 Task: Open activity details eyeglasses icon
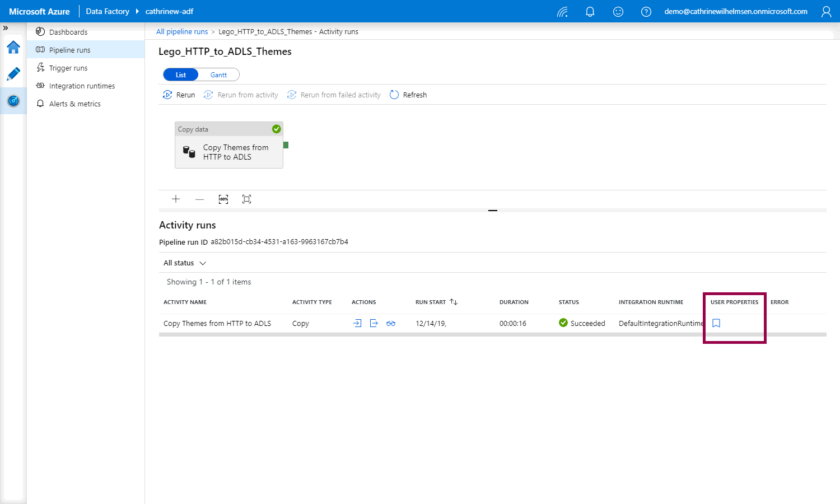pyautogui.click(x=391, y=323)
